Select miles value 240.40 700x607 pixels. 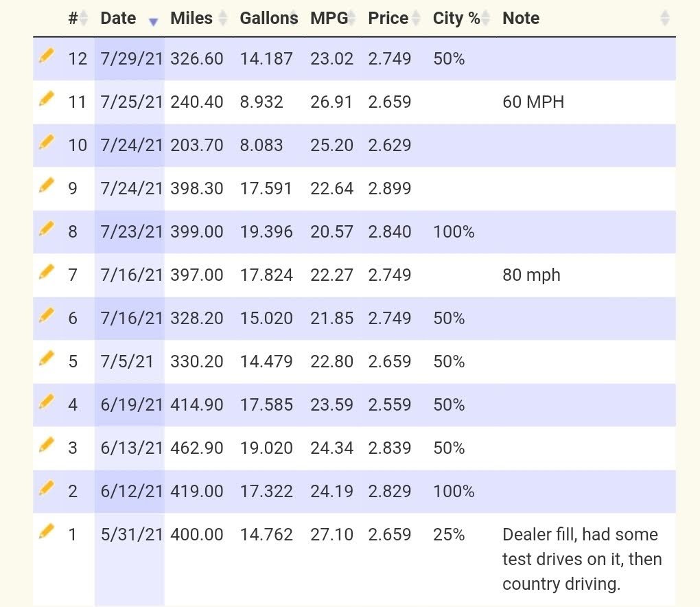197,102
